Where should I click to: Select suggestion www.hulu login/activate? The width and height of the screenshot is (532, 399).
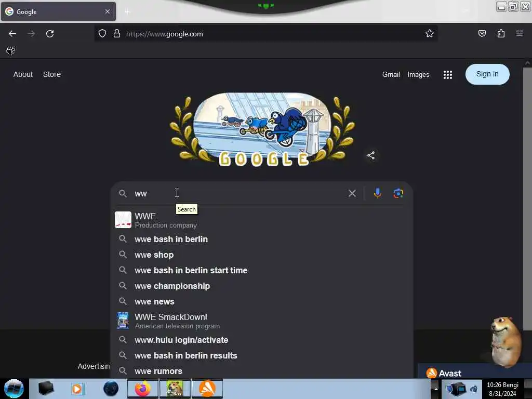261,340
